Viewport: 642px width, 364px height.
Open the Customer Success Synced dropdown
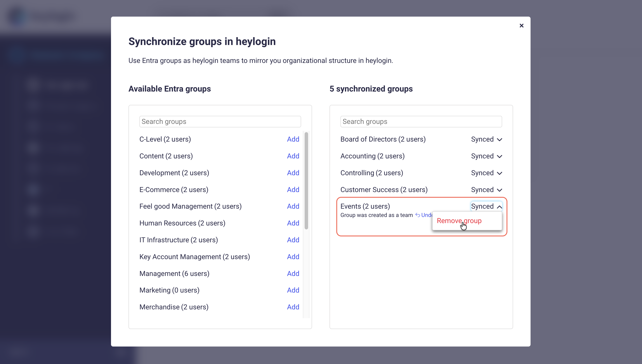point(486,190)
